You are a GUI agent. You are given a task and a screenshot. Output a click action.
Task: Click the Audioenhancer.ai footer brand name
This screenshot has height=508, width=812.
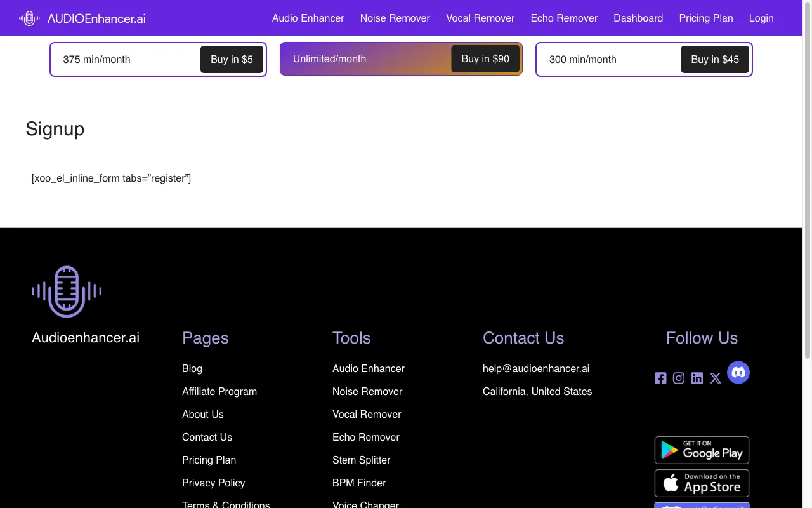[x=86, y=337]
